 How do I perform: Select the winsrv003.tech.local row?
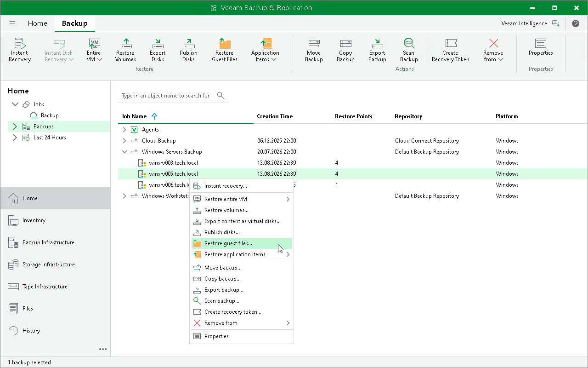click(x=353, y=163)
